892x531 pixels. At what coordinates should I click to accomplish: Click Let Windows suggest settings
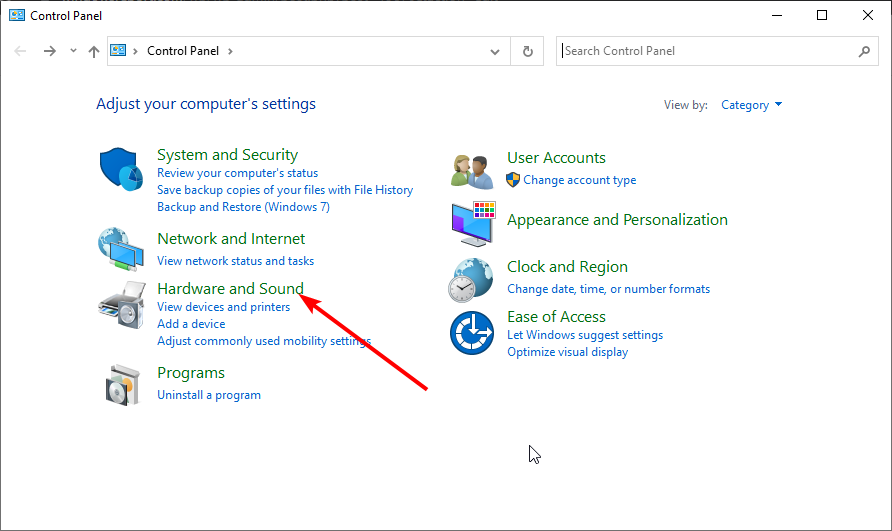pyautogui.click(x=585, y=335)
